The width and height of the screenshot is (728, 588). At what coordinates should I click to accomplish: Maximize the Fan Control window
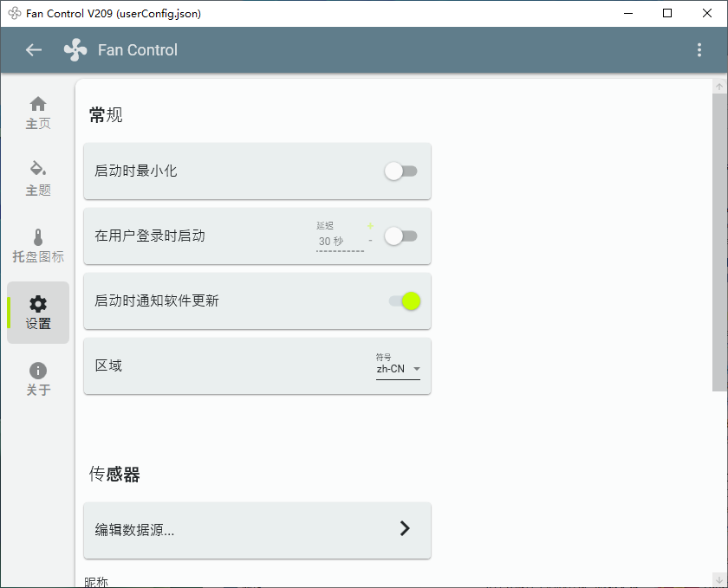click(x=667, y=13)
